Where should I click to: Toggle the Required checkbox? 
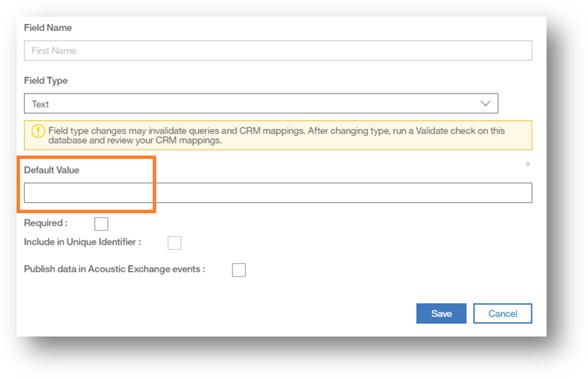click(101, 223)
